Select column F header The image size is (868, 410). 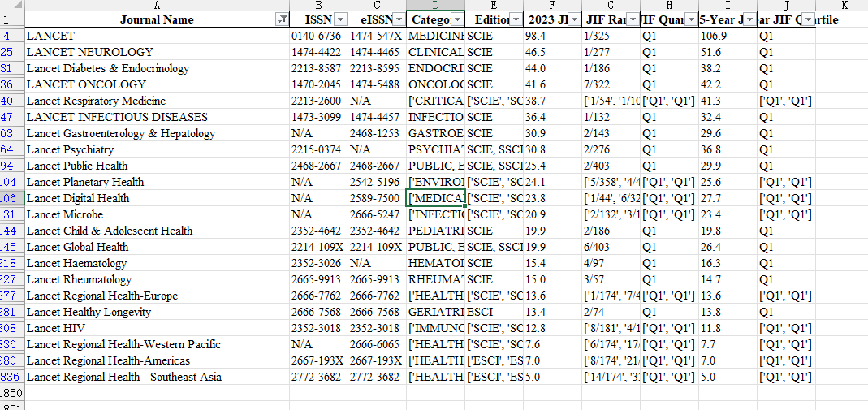(552, 5)
